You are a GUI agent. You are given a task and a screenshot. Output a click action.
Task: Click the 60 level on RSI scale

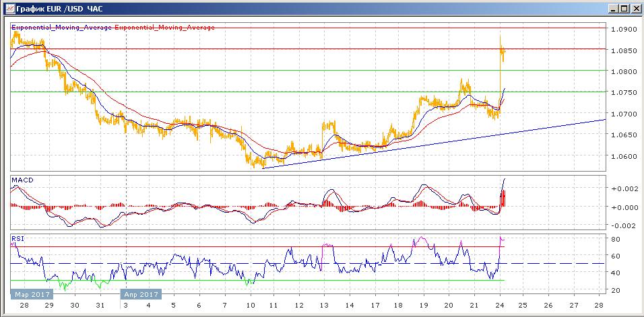(x=615, y=256)
